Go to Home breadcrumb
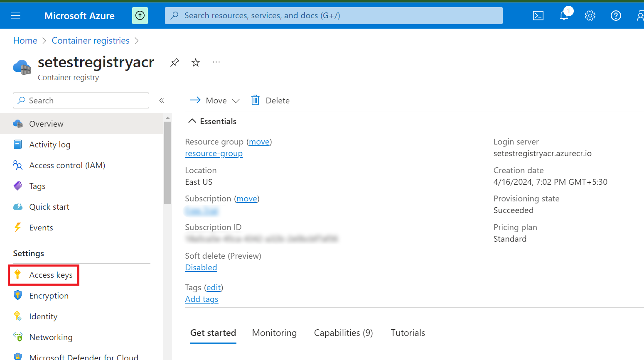This screenshot has width=644, height=360. point(25,41)
